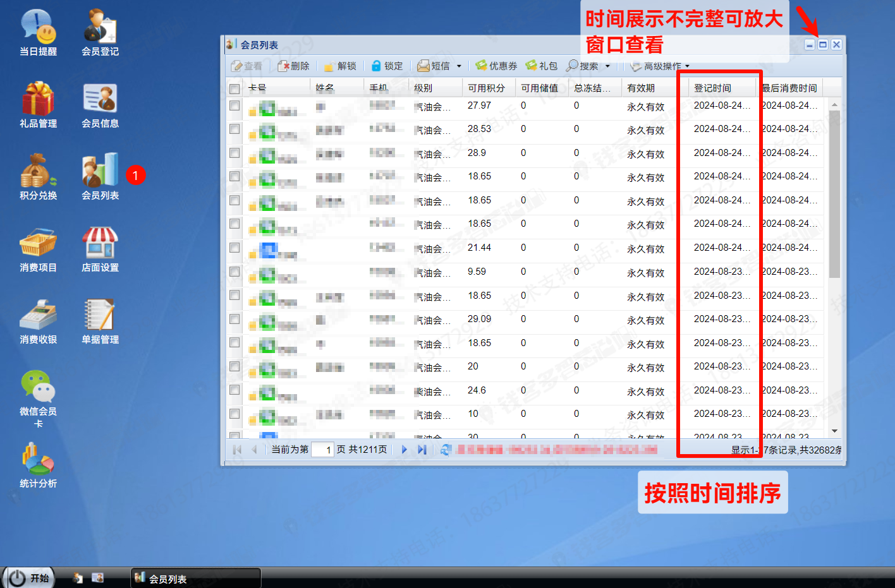Click the 短信 envelope toolbar button
This screenshot has width=895, height=588.
coord(434,66)
